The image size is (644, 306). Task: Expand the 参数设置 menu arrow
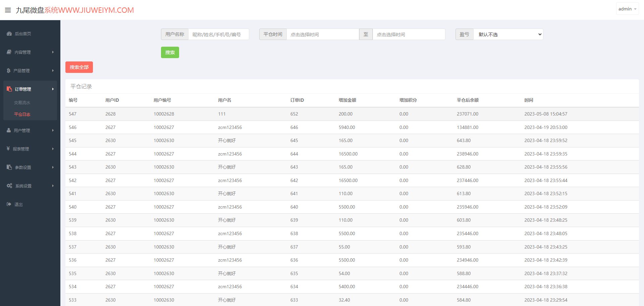coord(53,167)
